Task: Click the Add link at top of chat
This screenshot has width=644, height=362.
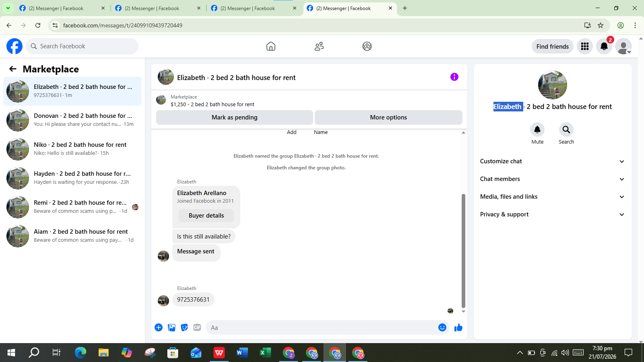Action: 292,132
